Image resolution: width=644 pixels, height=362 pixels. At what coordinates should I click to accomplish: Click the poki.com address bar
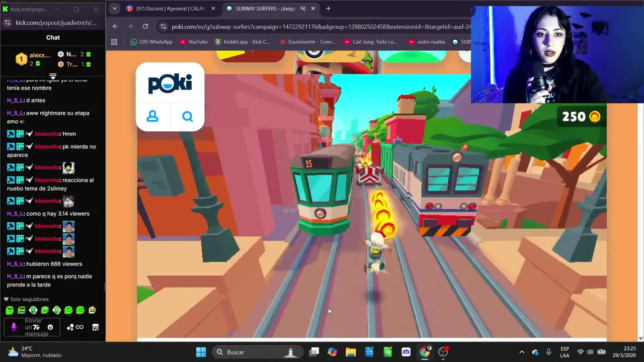tap(320, 27)
